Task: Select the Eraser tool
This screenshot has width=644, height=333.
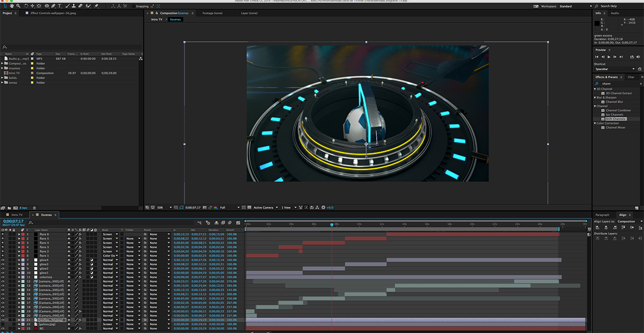Action: 79,6
